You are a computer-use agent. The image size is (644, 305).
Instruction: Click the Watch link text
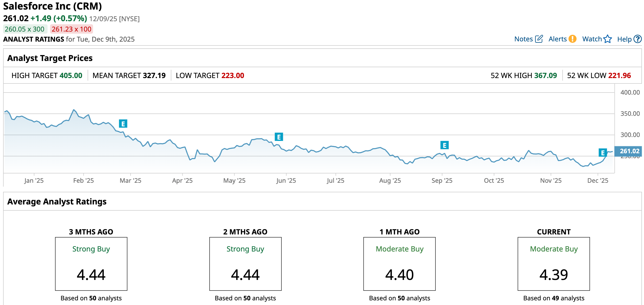point(592,39)
